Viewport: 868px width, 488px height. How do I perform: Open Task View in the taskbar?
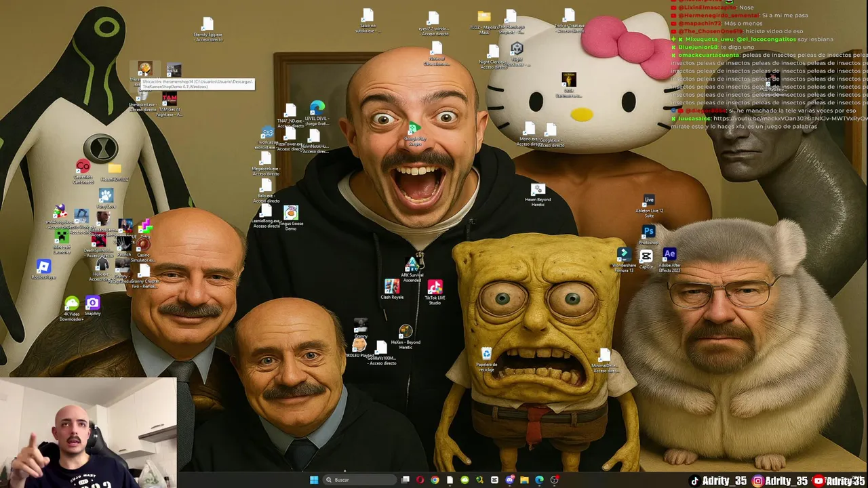coord(406,480)
